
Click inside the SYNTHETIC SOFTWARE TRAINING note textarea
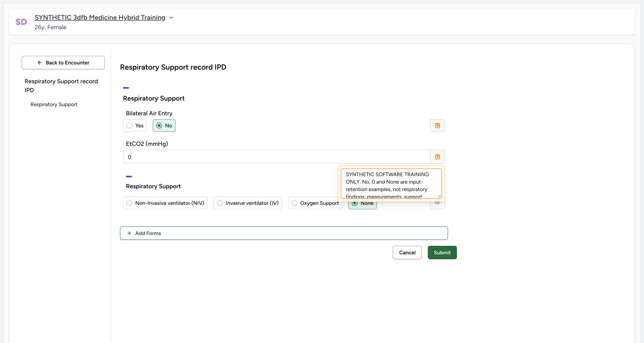point(391,184)
